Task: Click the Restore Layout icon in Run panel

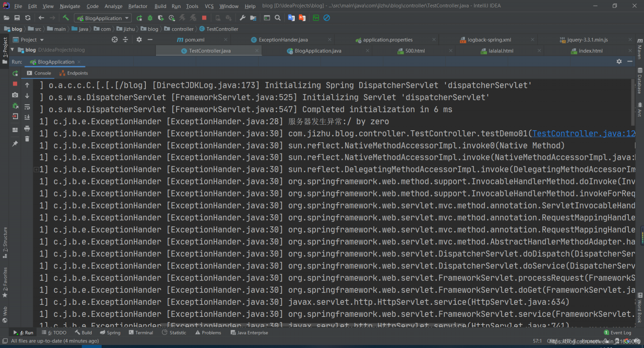Action: pyautogui.click(x=15, y=130)
